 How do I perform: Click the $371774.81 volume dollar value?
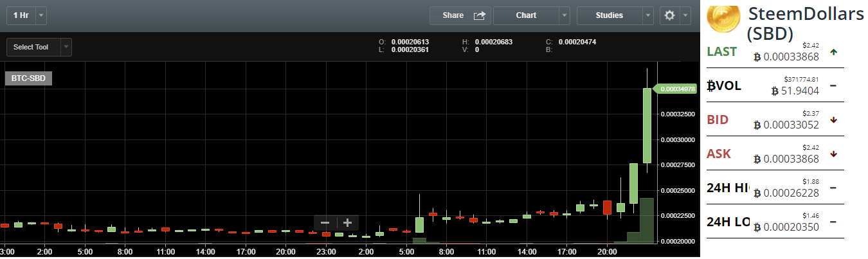coord(801,79)
